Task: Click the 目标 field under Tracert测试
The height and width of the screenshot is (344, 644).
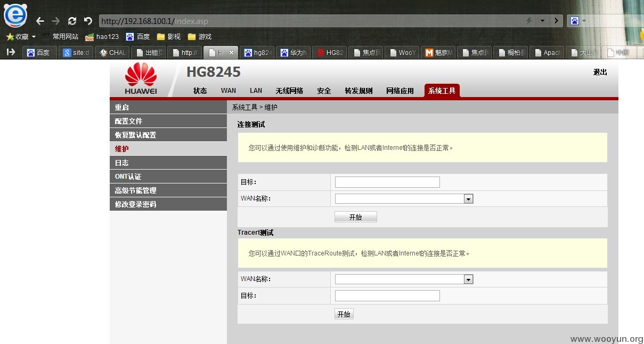Action: (x=387, y=295)
